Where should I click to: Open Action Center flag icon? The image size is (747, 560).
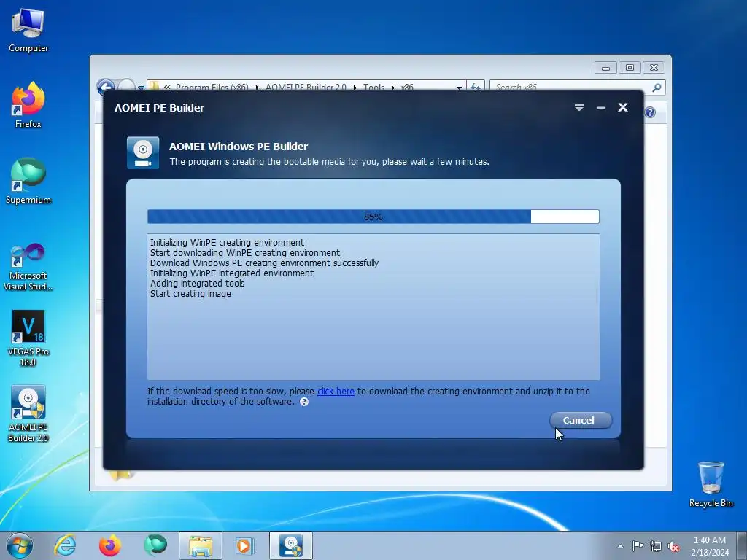point(638,546)
